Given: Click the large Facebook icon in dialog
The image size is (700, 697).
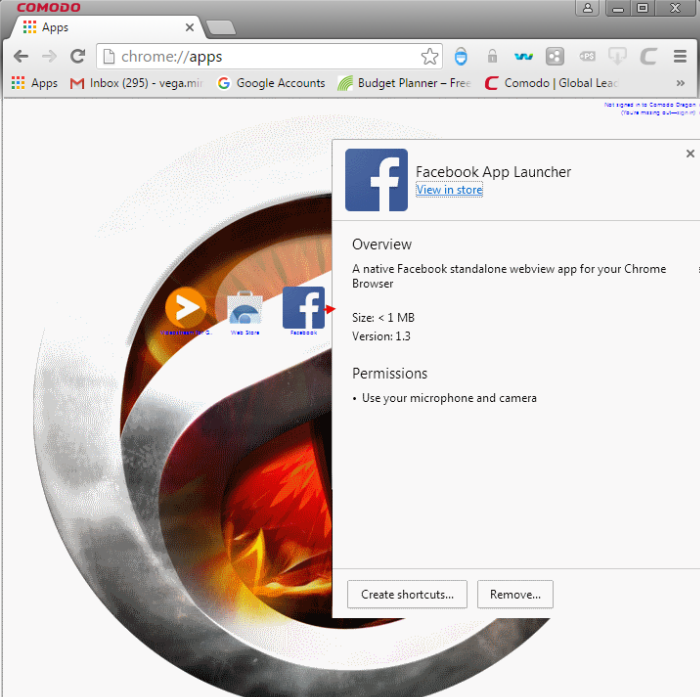Looking at the screenshot, I should click(x=376, y=179).
